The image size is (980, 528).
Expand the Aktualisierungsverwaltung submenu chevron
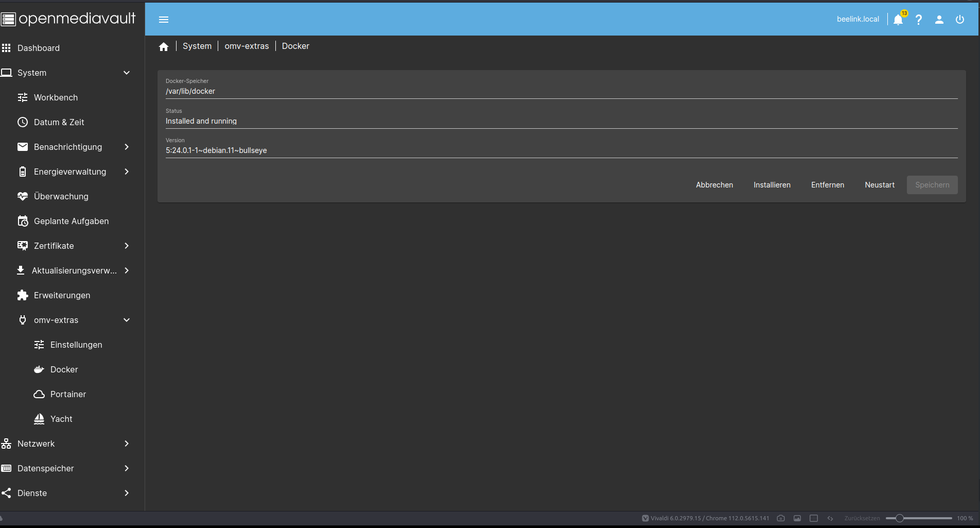(127, 270)
